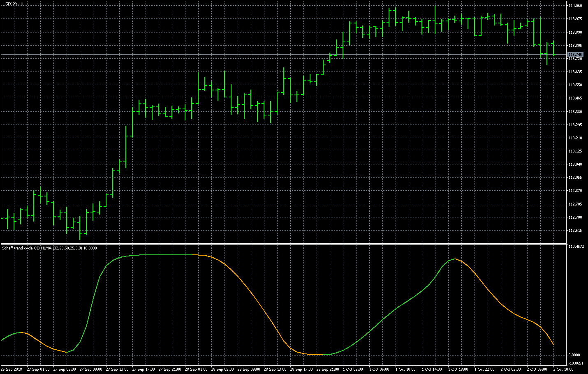Image resolution: width=588 pixels, height=374 pixels.
Task: Click the 28 Sep 17:00 time label
Action: coord(301,369)
